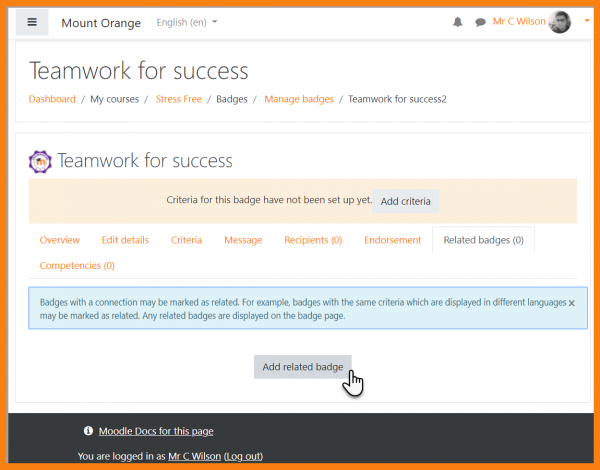600x470 pixels.
Task: Open the Edit details tab
Action: 125,240
